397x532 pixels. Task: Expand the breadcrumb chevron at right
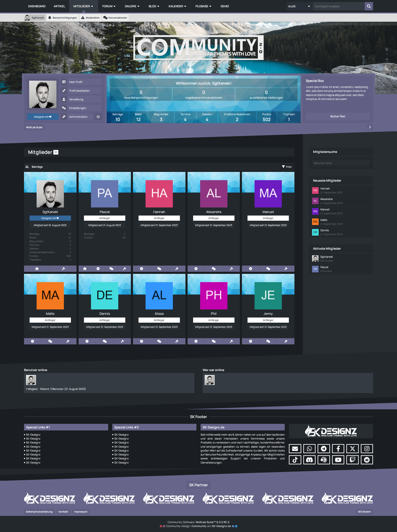pyautogui.click(x=370, y=127)
